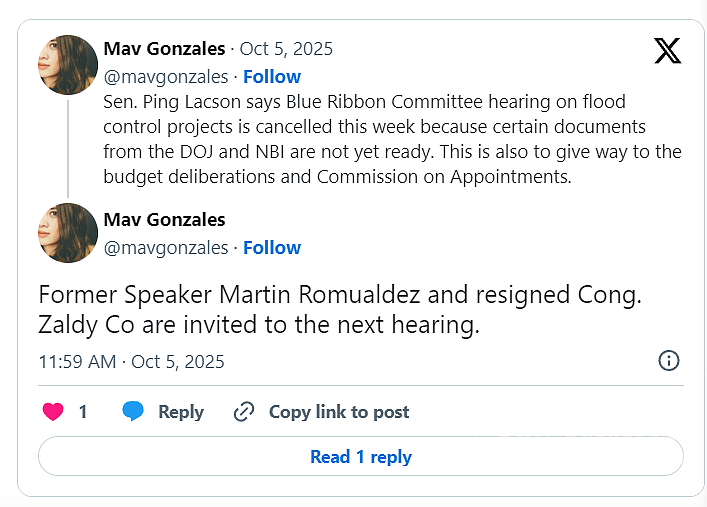The width and height of the screenshot is (707, 507).
Task: Select the Mav Gonzales name above the Romualdez tweet
Action: tap(164, 220)
